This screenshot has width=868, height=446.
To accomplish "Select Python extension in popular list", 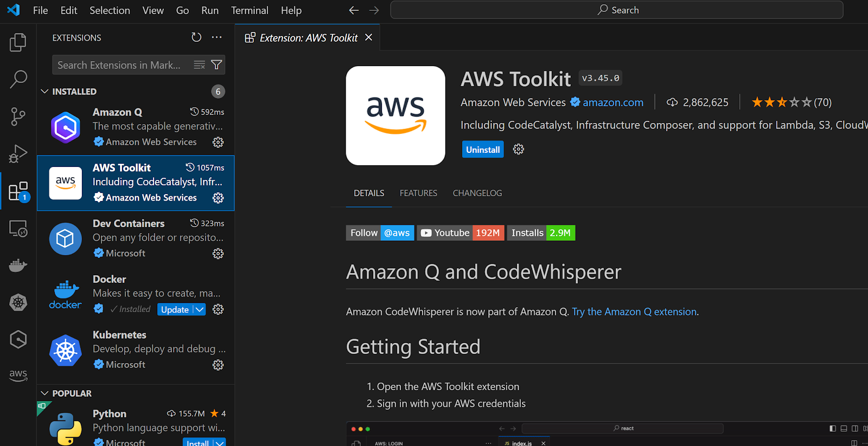I will click(136, 424).
